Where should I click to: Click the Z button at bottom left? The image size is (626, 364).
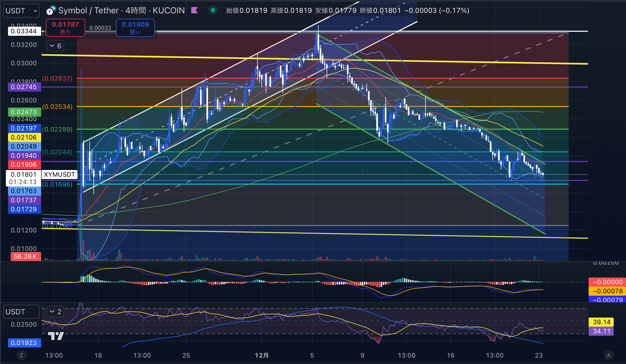(21, 355)
